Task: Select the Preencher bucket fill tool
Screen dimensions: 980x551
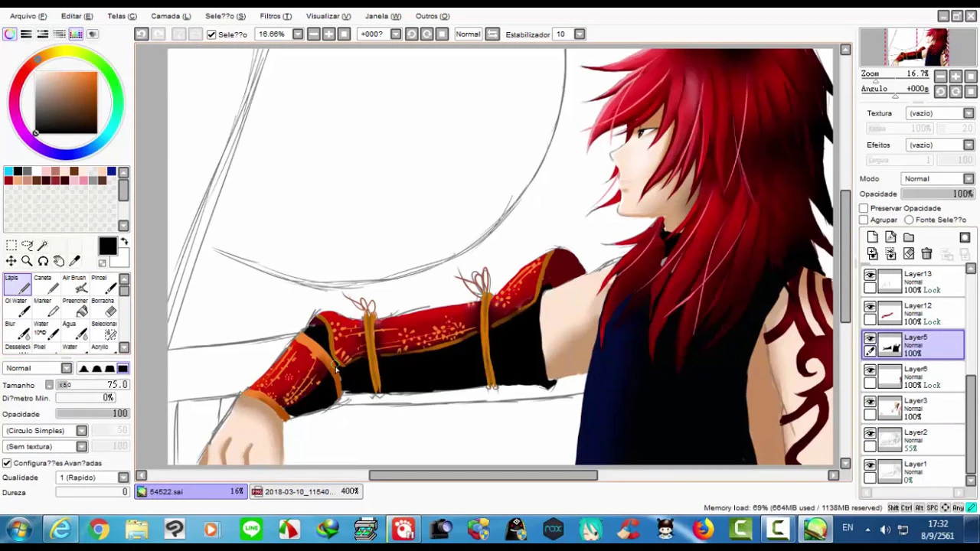Action: pyautogui.click(x=74, y=307)
